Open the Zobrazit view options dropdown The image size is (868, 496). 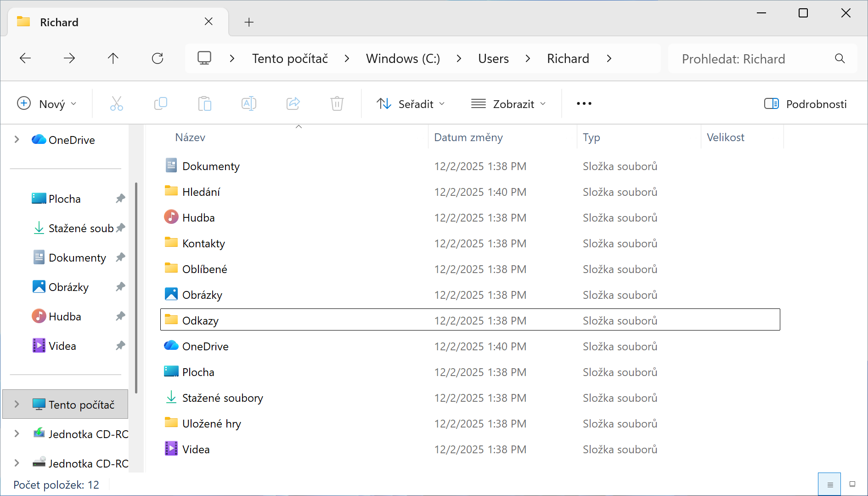(508, 103)
